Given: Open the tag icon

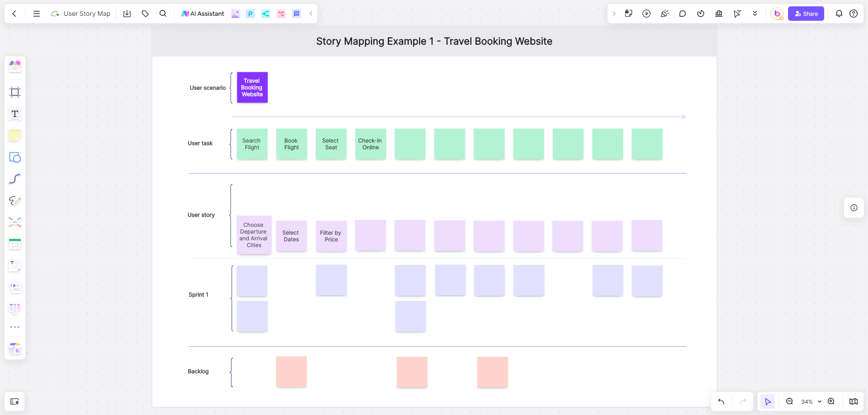Looking at the screenshot, I should (145, 14).
